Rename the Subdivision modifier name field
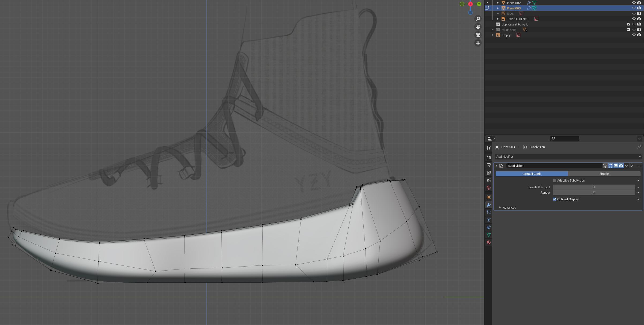 (554, 166)
